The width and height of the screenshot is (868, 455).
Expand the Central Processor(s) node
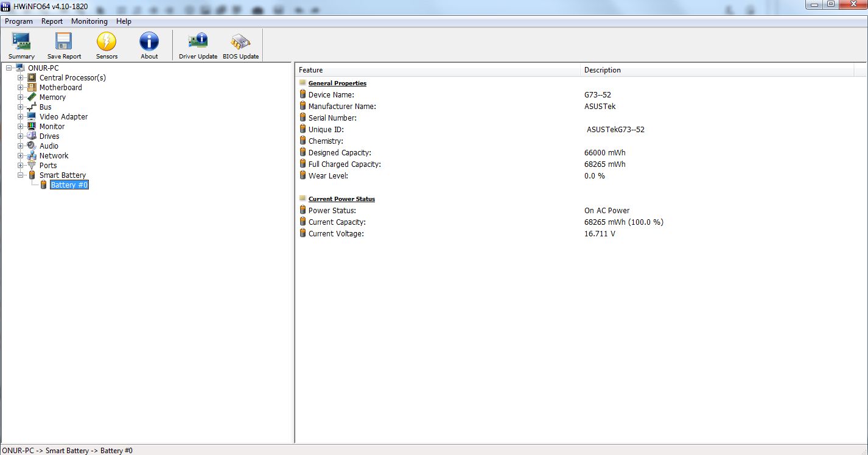click(x=20, y=77)
